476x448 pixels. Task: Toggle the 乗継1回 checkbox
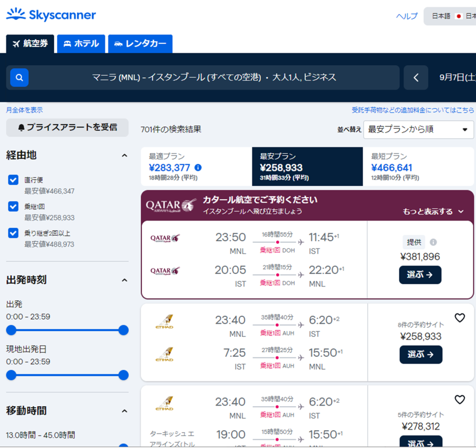coord(13,207)
